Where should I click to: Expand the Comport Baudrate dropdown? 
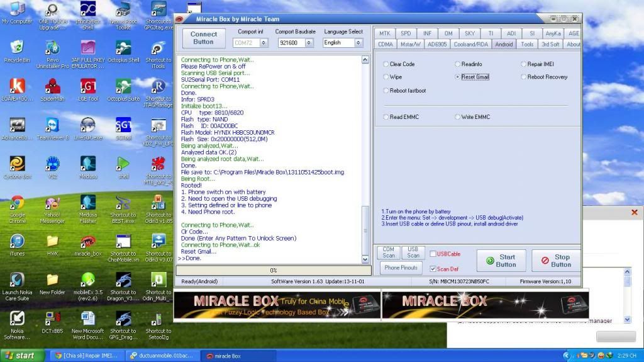point(309,43)
